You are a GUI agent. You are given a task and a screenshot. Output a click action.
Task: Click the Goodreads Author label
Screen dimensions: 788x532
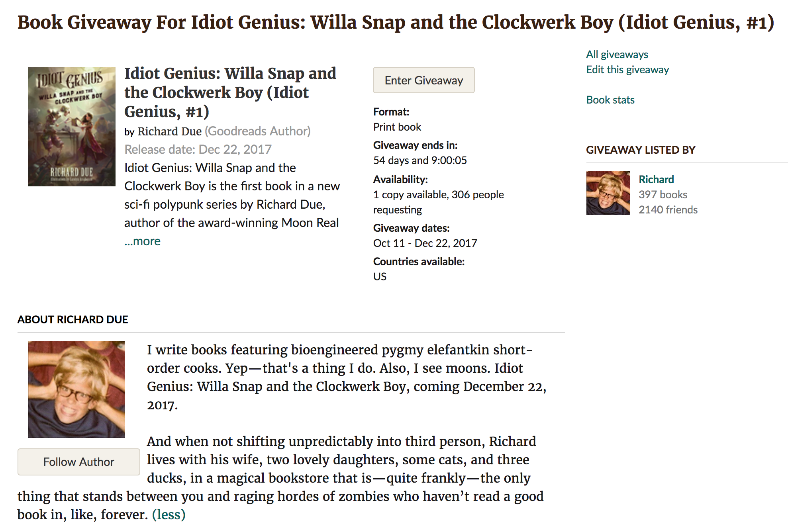click(257, 131)
